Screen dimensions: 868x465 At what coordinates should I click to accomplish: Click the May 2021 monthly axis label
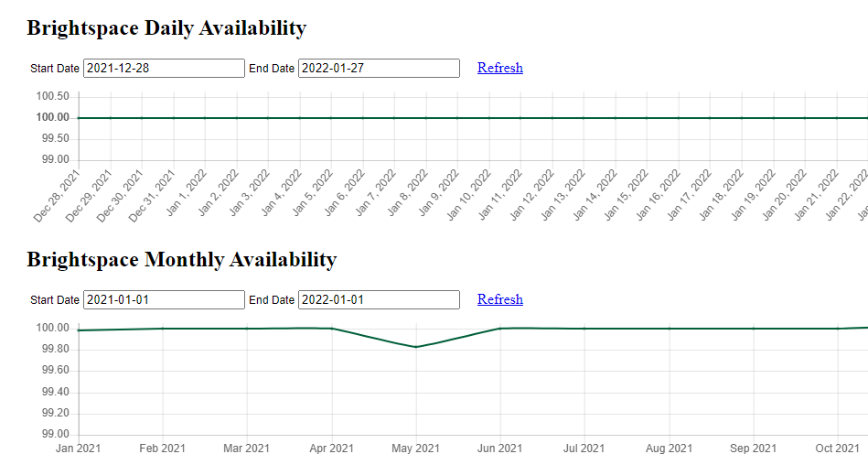click(415, 449)
